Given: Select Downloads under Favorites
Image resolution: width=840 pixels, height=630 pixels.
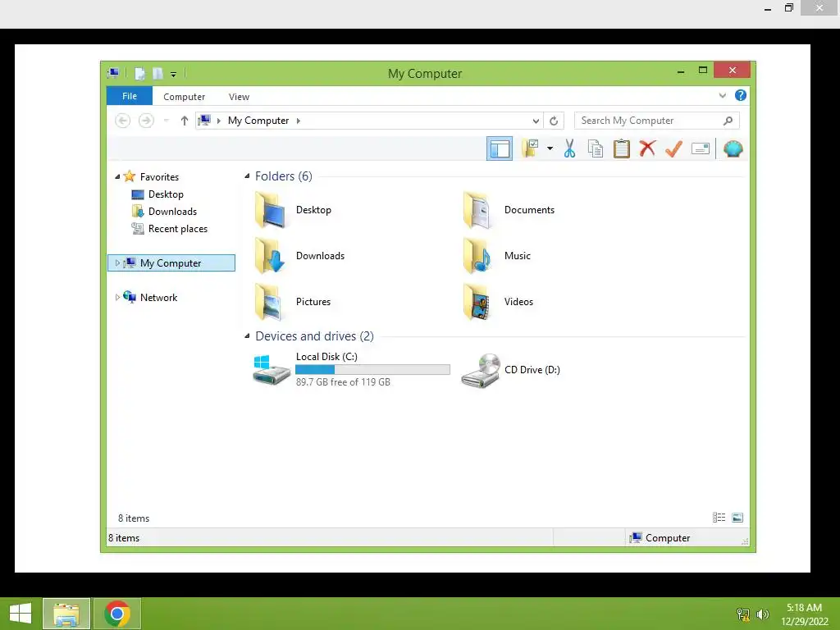Looking at the screenshot, I should (172, 211).
